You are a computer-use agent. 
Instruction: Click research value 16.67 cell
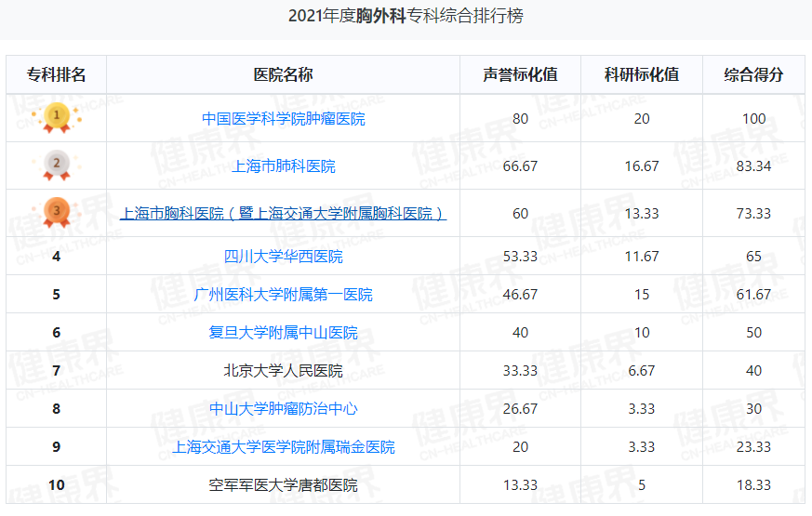coord(642,166)
